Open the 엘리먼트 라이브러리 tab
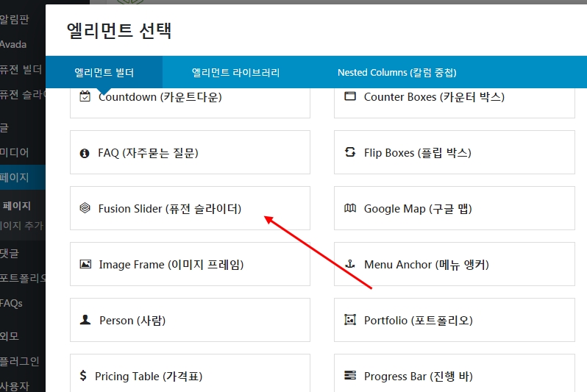 235,72
